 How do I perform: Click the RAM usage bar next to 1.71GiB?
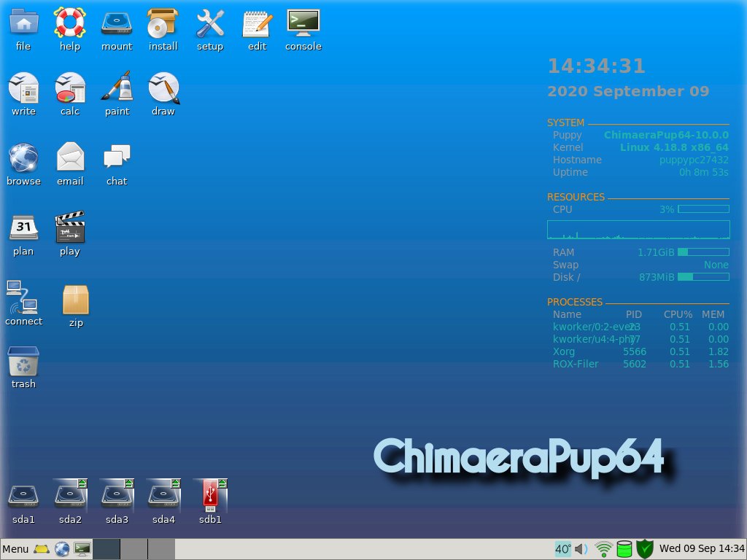click(704, 252)
